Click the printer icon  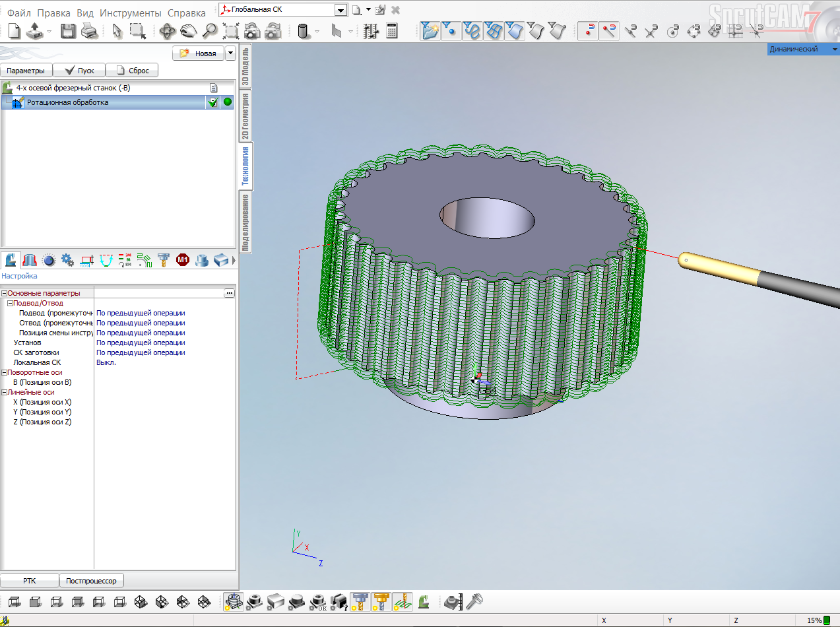[x=89, y=30]
